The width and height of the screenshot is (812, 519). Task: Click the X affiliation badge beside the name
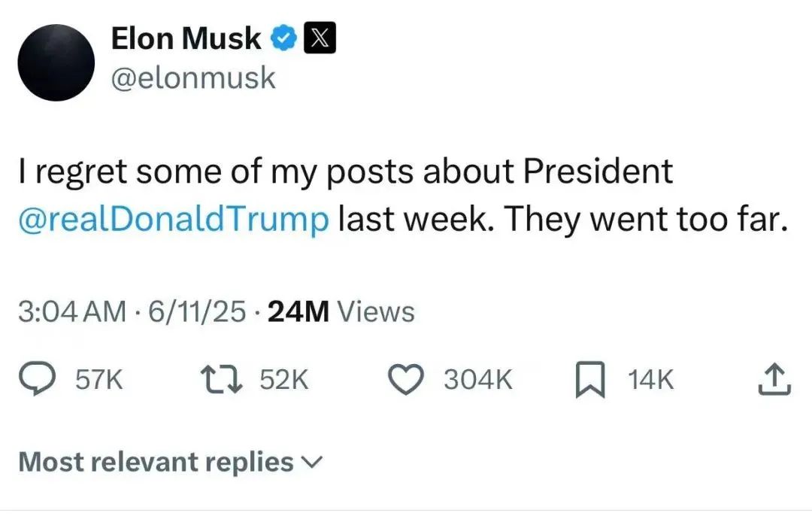pyautogui.click(x=319, y=38)
